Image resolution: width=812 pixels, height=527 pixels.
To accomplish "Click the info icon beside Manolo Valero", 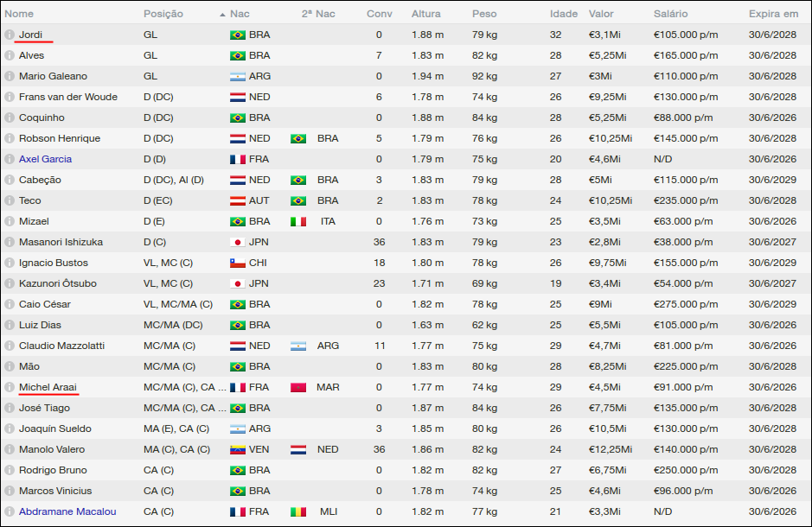I will tap(10, 449).
